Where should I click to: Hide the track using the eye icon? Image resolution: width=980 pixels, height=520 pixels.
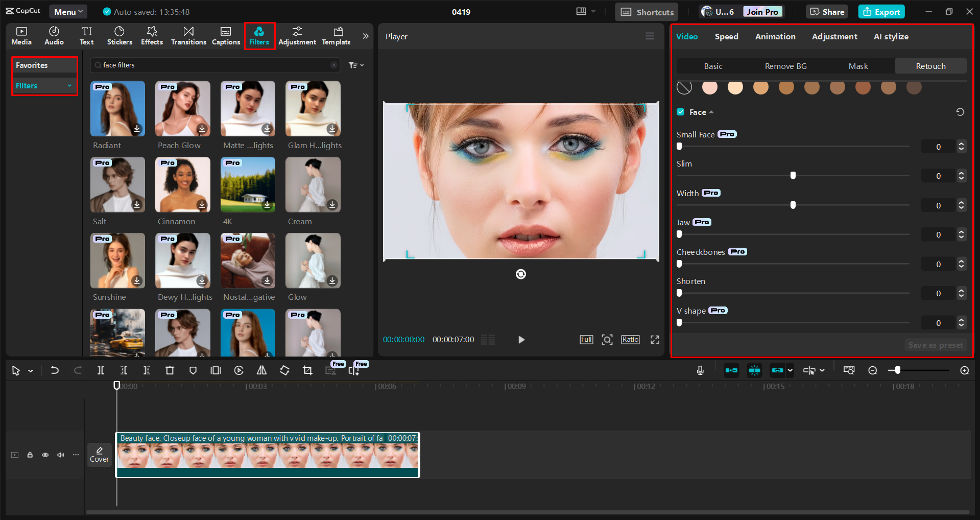click(45, 455)
